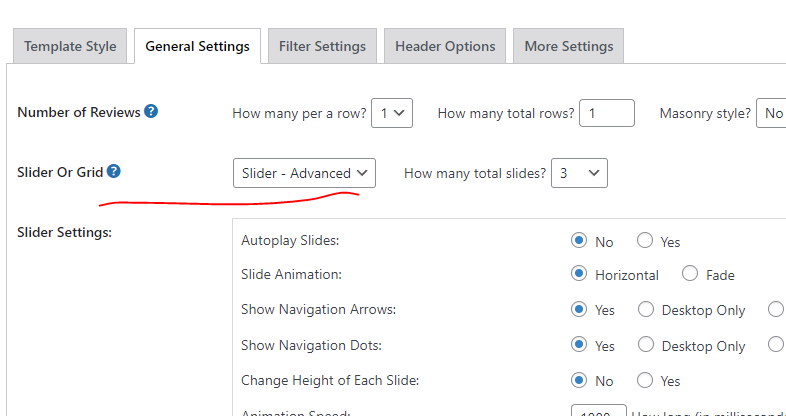
Task: Switch to the Template Style tab
Action: coord(70,47)
